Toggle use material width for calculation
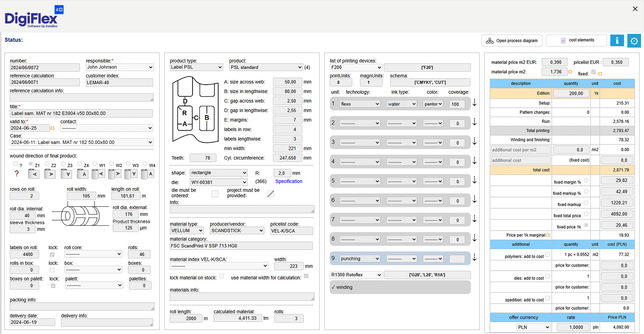This screenshot has width=644, height=334. (x=306, y=276)
